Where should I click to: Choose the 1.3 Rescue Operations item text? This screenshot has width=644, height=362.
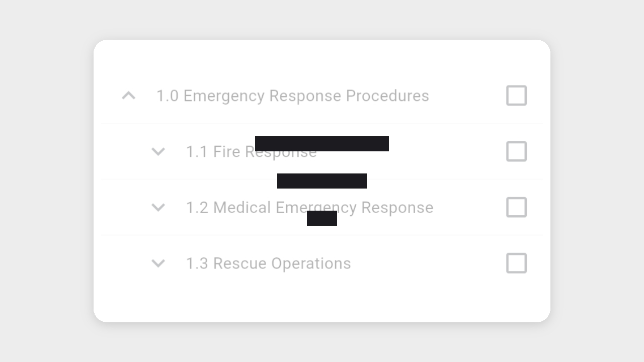point(268,263)
